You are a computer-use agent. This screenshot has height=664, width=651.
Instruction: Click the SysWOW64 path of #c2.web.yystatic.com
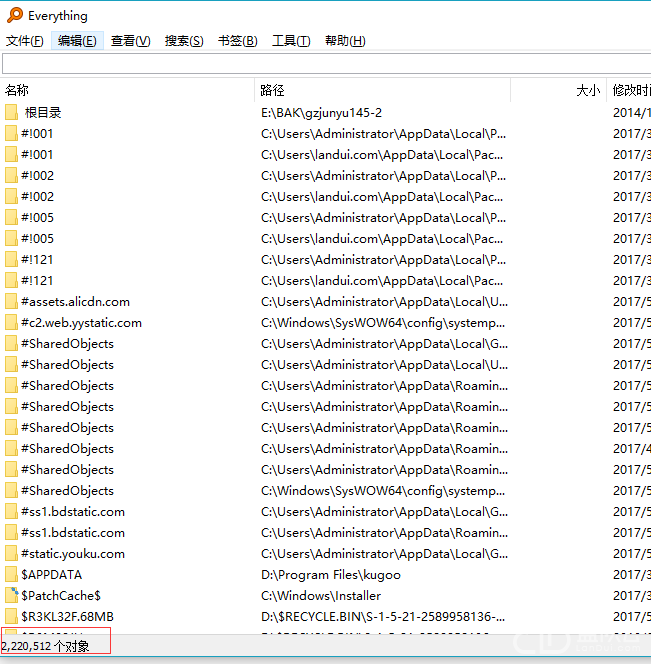click(x=383, y=323)
